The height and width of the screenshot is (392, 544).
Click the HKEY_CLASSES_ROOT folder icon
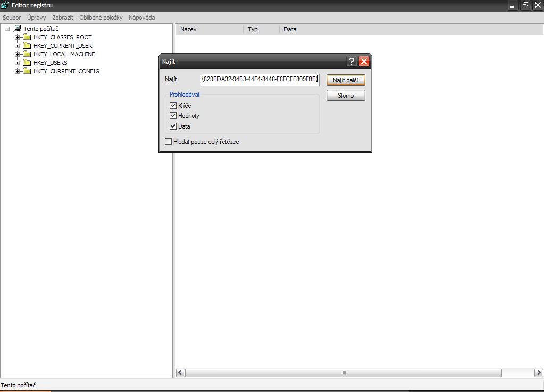click(x=27, y=37)
